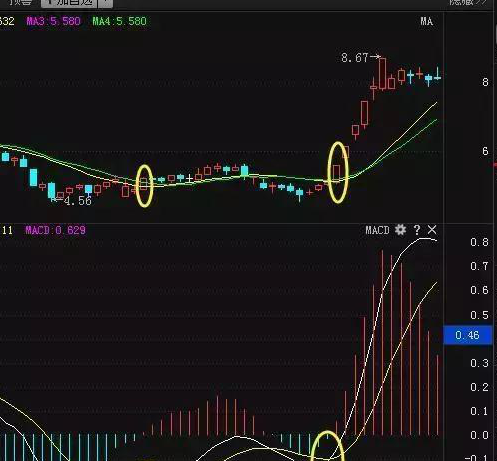
Task: Click the 0.8 MACD axis value
Action: 479,242
